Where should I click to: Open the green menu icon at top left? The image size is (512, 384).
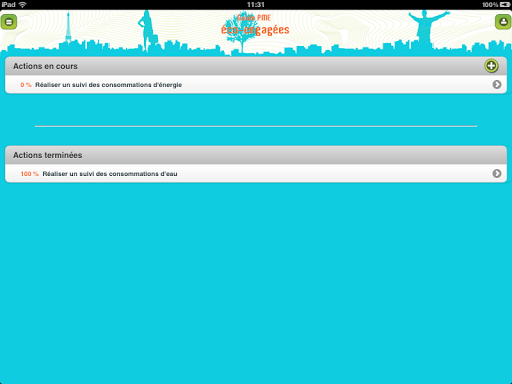coord(9,22)
